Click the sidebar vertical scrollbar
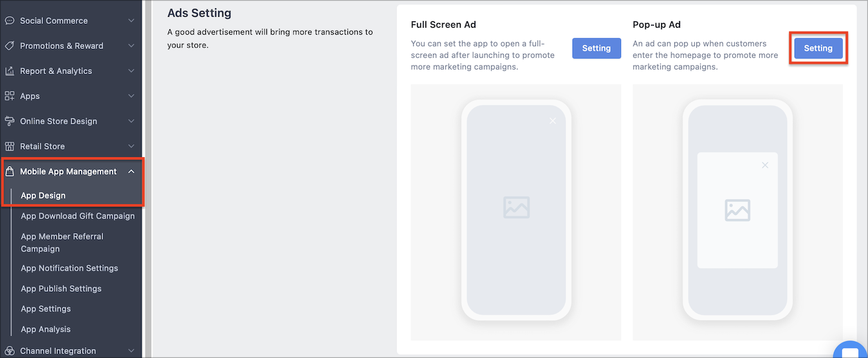 (147, 179)
